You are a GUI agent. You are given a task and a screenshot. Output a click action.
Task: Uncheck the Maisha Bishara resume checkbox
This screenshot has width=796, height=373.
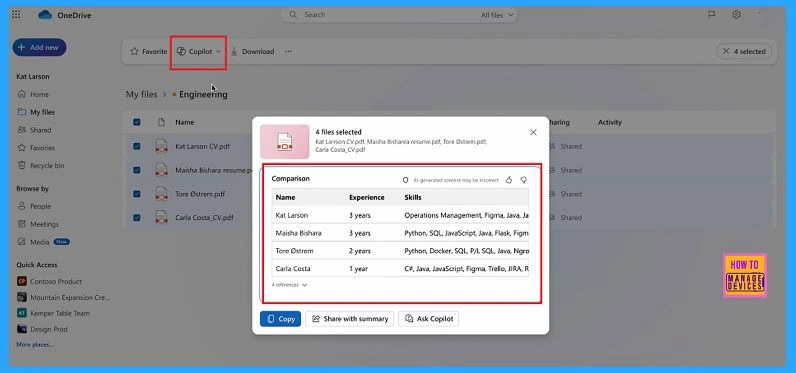point(137,170)
